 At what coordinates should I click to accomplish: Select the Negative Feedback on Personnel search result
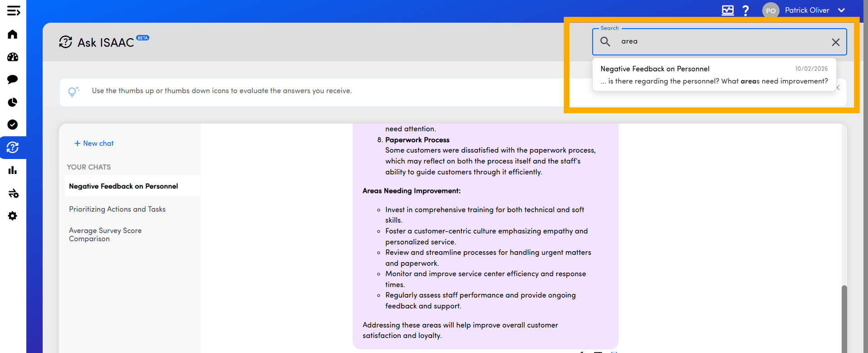[x=714, y=75]
